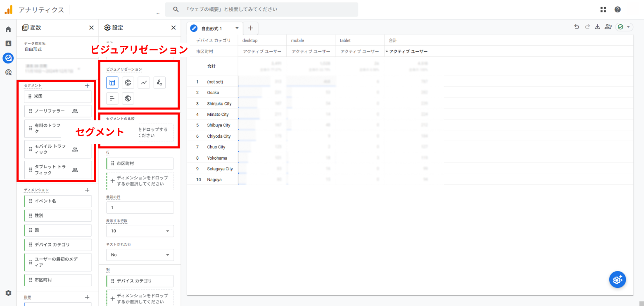This screenshot has width=644, height=306.
Task: Open the 自由形式 1 tab dropdown arrow
Action: (x=237, y=28)
